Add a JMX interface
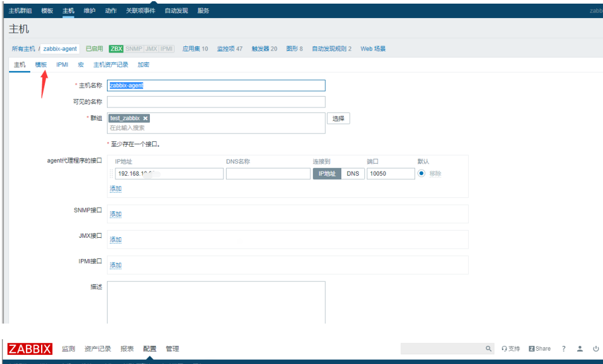This screenshot has height=364, width=603. [115, 240]
